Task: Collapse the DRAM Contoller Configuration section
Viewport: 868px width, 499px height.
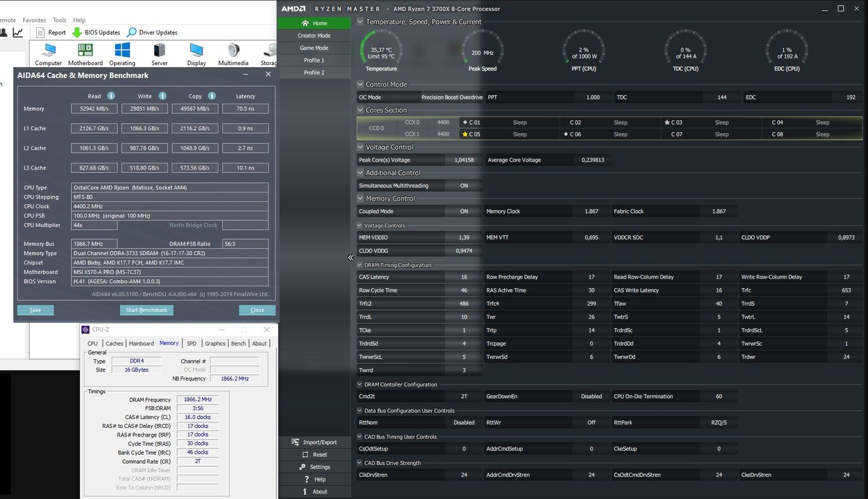Action: point(360,384)
